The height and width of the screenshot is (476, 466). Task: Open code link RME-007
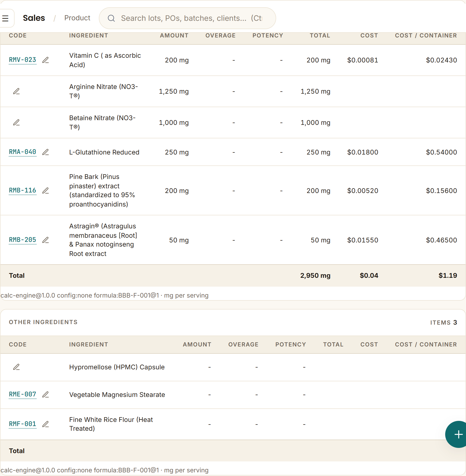click(23, 395)
